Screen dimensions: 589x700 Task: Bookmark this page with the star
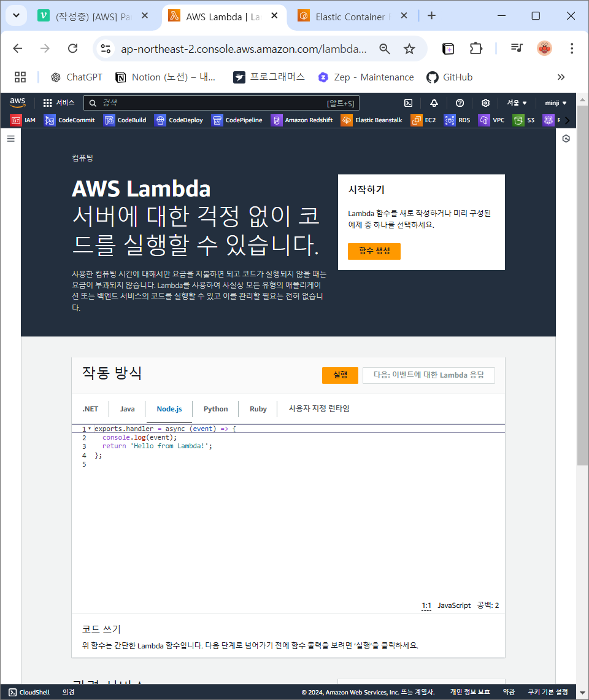[x=409, y=49]
